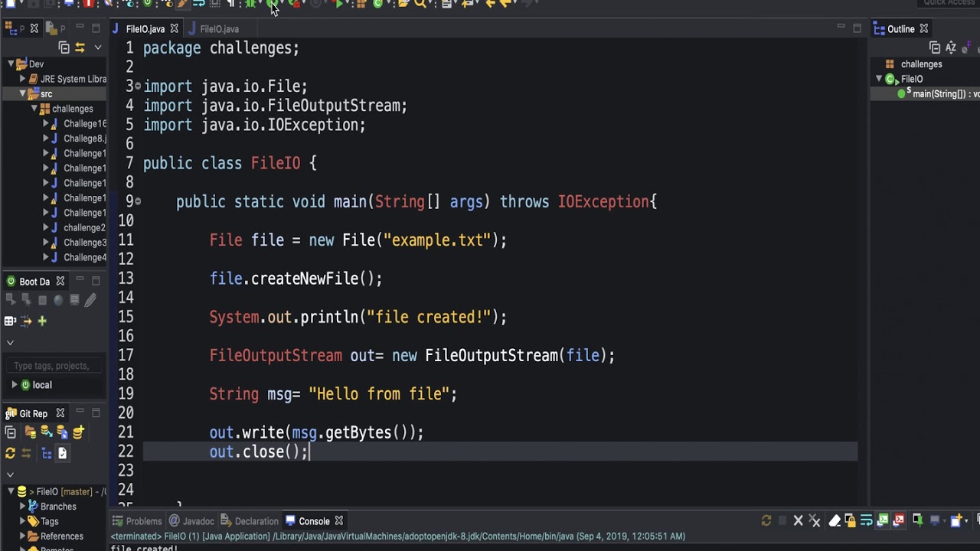Viewport: 980px width, 551px height.
Task: Open the Problems tab
Action: pos(137,521)
